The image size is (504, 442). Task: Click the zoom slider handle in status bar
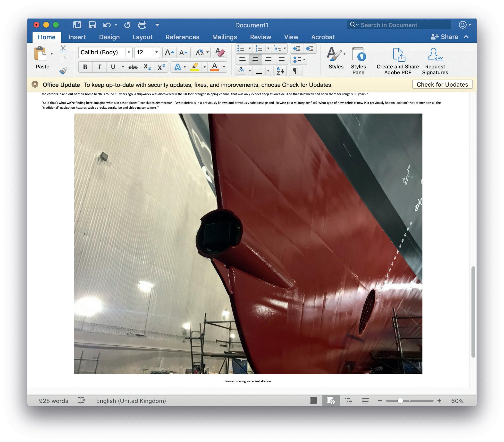point(400,401)
